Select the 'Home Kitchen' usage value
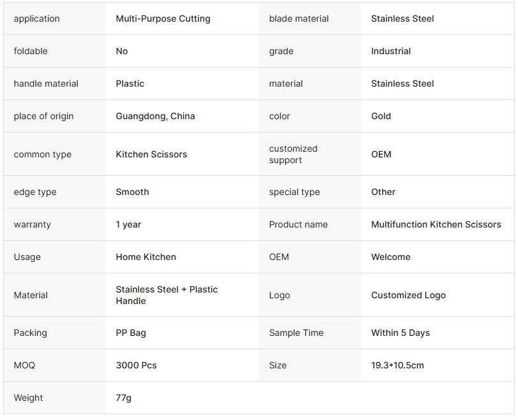The width and height of the screenshot is (518, 420). [x=145, y=257]
